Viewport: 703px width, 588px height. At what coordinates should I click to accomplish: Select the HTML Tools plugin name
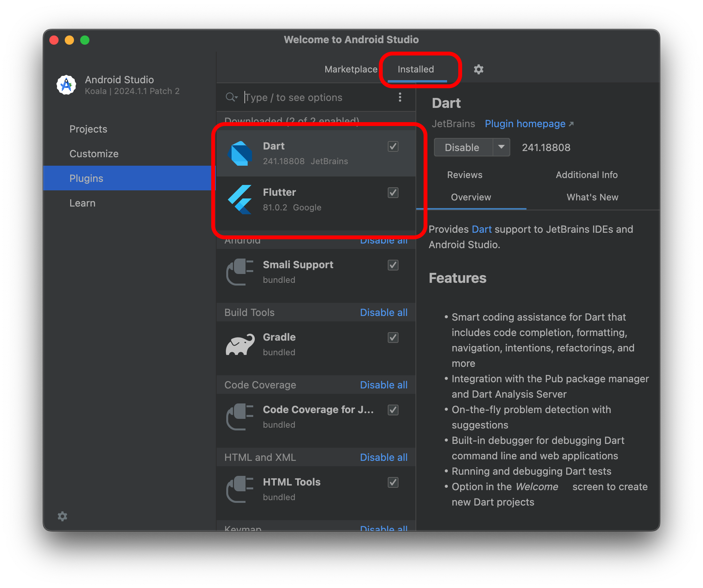point(291,482)
